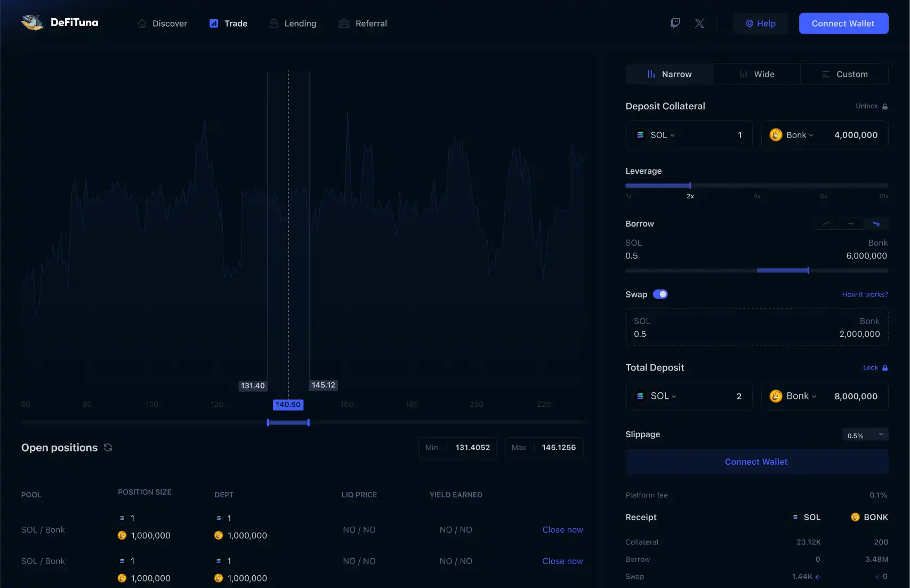This screenshot has height=588, width=910.
Task: Click the 131.40 lower bound label
Action: coord(253,385)
